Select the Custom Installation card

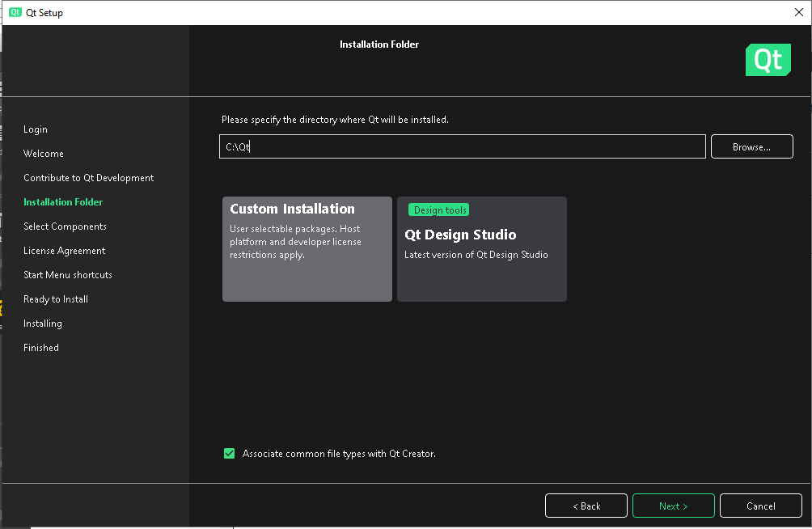307,248
